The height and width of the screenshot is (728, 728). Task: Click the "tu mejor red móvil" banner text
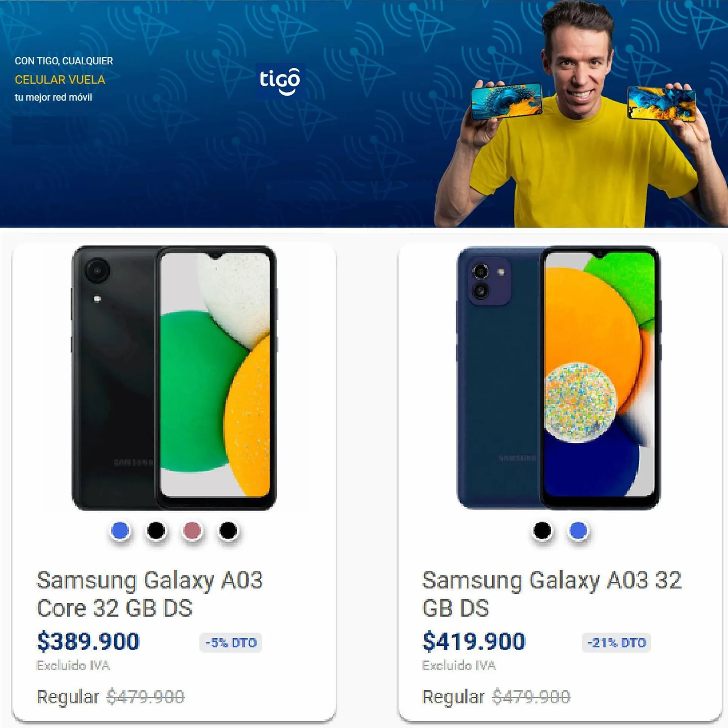(x=53, y=97)
